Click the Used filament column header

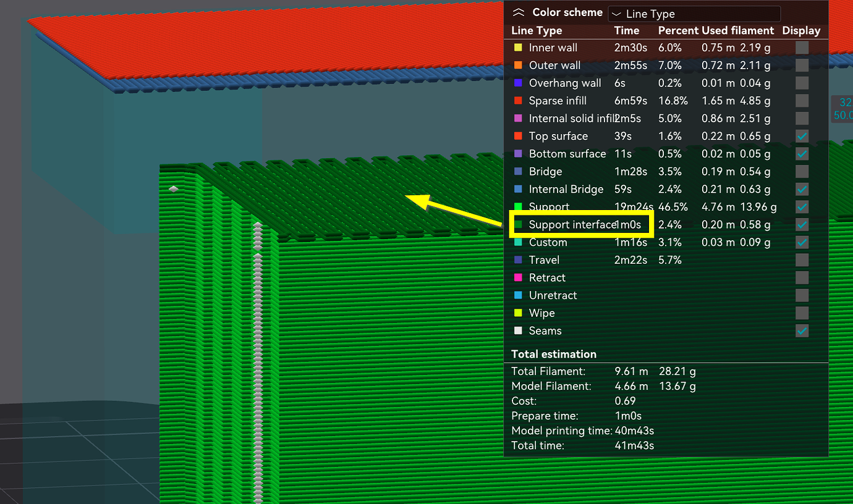[x=738, y=30]
